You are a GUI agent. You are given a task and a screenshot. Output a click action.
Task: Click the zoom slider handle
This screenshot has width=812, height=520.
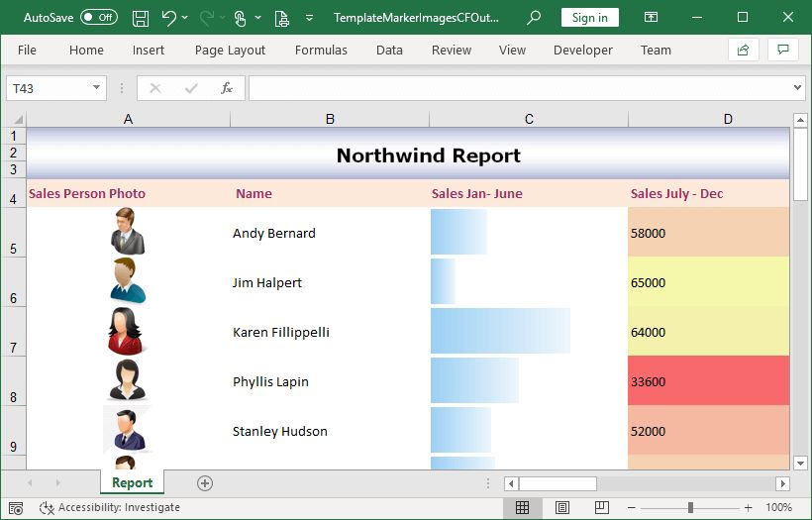tap(690, 507)
